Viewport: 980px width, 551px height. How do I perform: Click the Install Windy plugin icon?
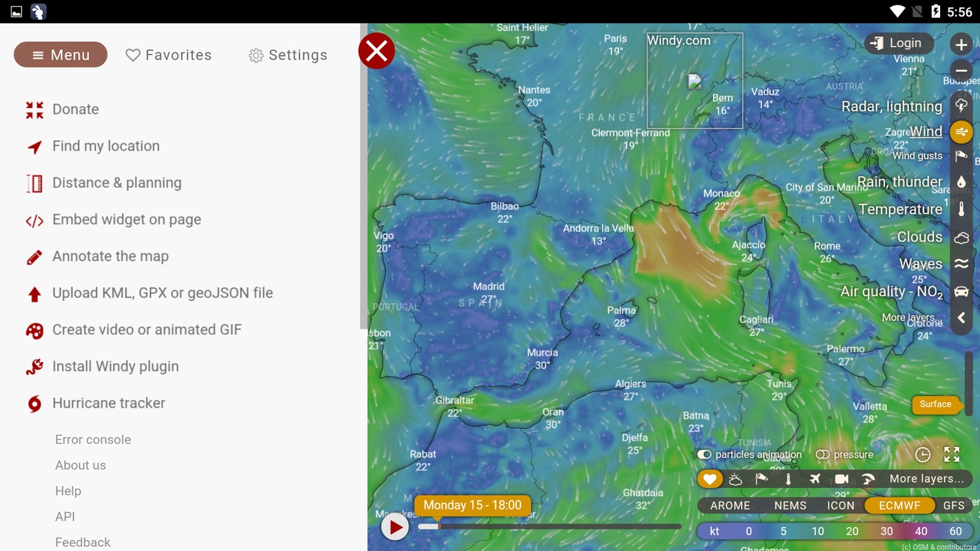tap(34, 367)
